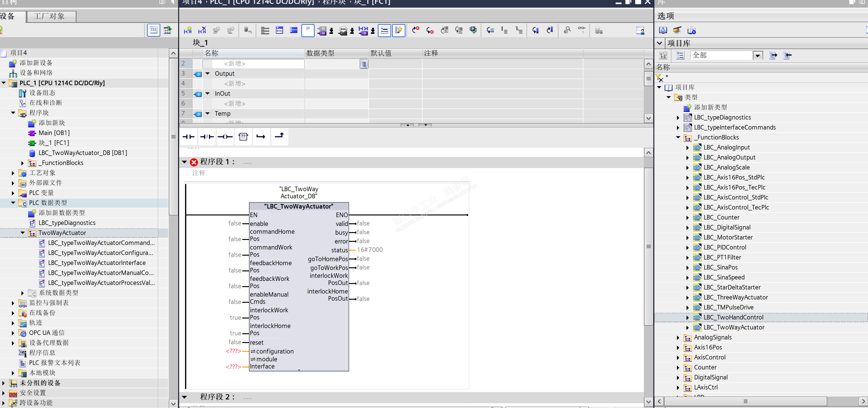Collapse 程序段 1 network
Screen dimensions: 868x408
pos(184,162)
